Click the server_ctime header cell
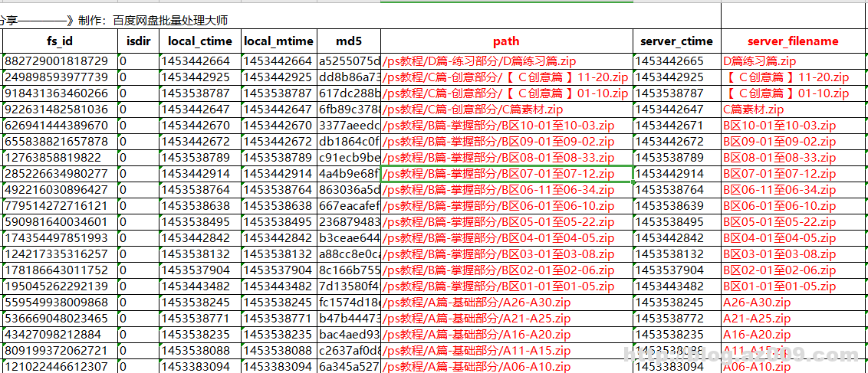This screenshot has width=868, height=373. pos(676,41)
